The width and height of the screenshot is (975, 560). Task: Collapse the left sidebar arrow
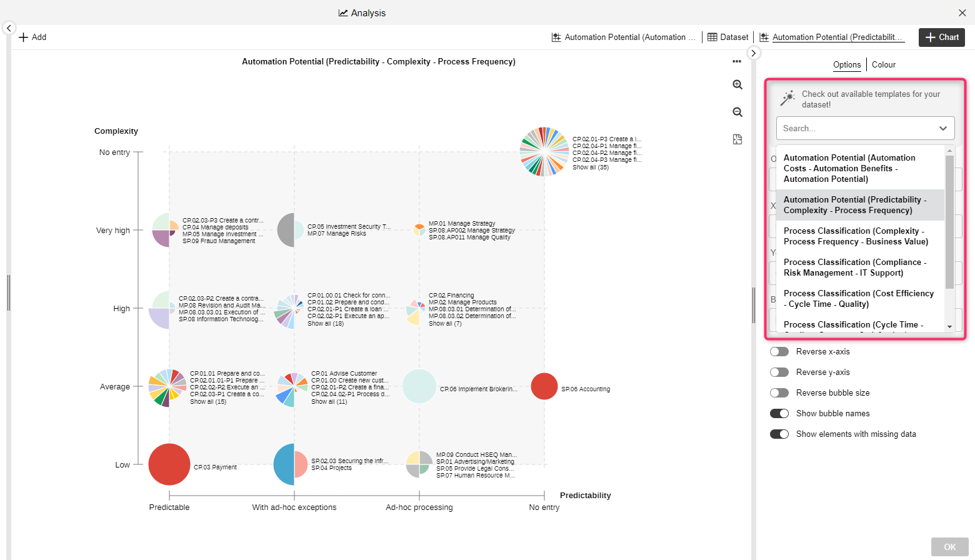(9, 28)
